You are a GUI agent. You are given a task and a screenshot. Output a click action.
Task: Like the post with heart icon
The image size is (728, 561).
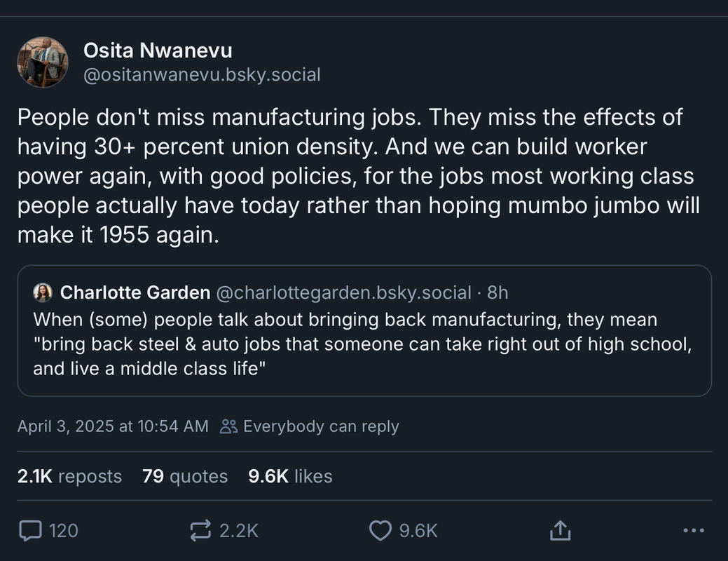380,530
